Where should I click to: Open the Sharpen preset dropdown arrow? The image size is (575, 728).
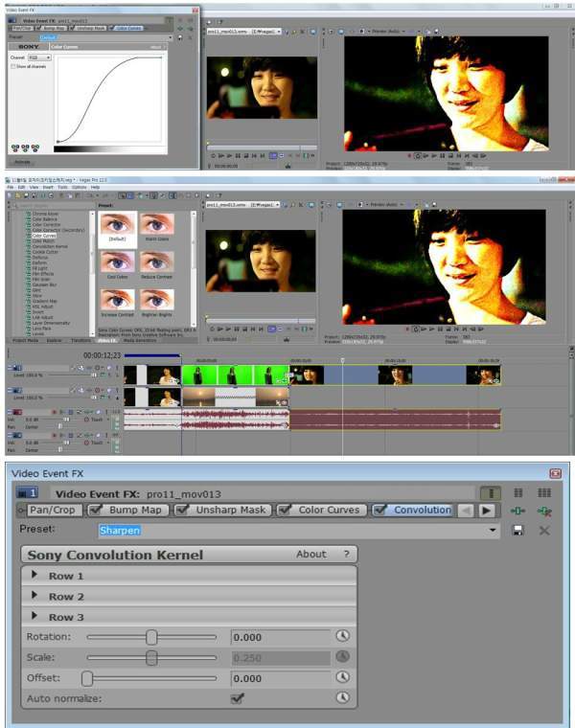click(x=492, y=531)
